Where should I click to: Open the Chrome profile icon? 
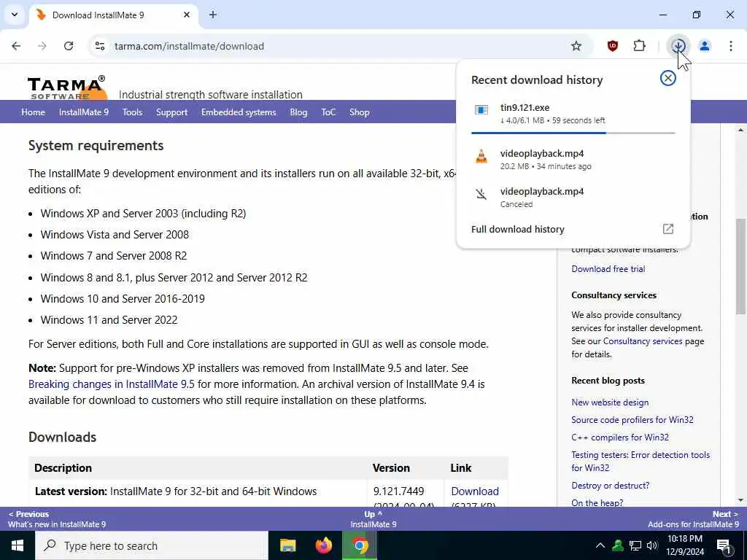[705, 46]
